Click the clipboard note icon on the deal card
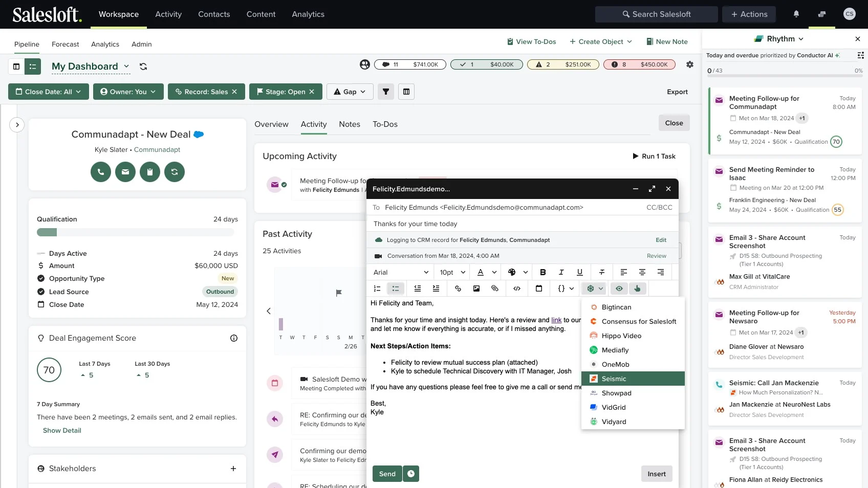This screenshot has width=868, height=488. pos(150,172)
